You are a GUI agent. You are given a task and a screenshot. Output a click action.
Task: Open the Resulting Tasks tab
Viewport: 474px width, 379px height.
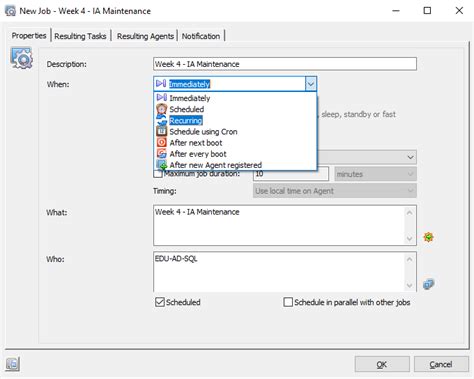(80, 36)
